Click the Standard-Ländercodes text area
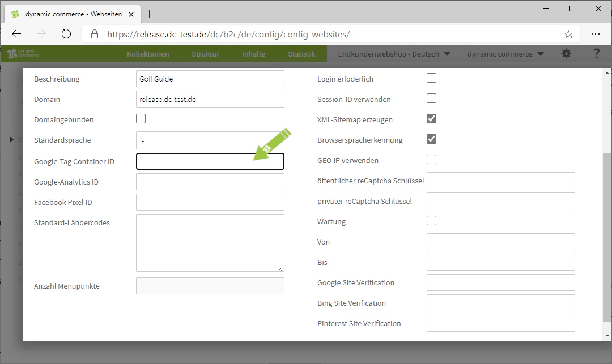Screen dimensions: 612x364 (210, 243)
